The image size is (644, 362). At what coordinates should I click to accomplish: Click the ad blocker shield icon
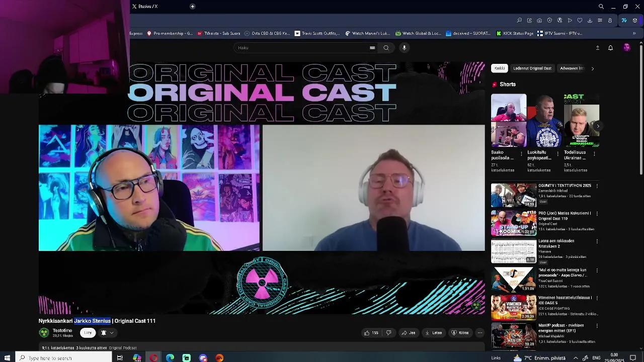(x=549, y=21)
